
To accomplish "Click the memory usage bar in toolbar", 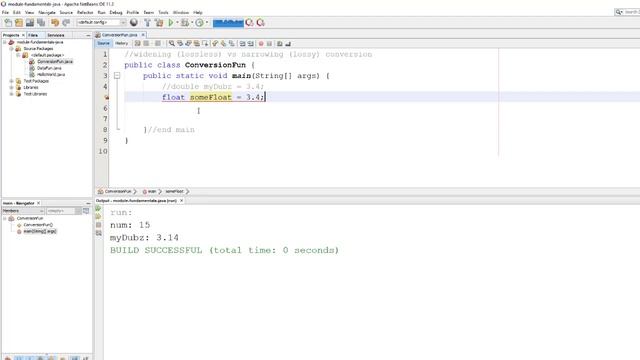I will [228, 23].
